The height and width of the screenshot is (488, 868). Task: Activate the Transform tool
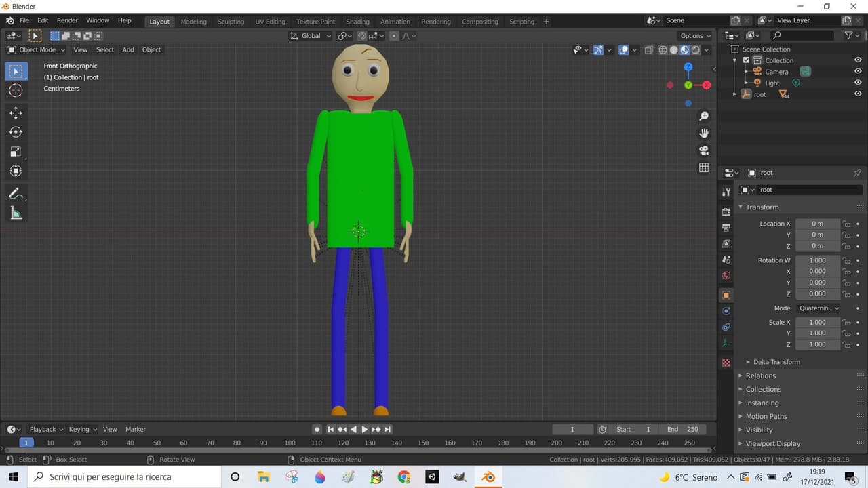pos(16,171)
